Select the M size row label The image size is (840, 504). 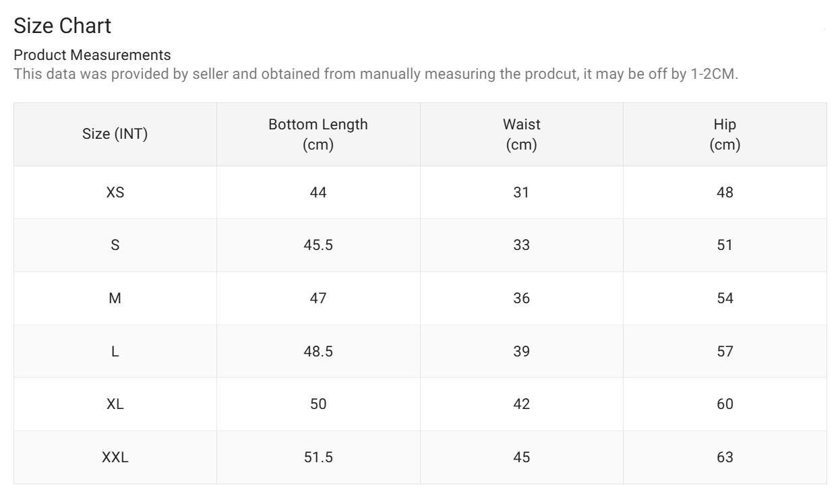115,298
